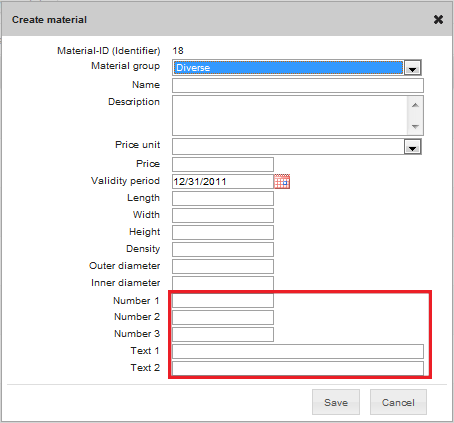Click the Save button
Image resolution: width=454 pixels, height=423 pixels.
point(336,402)
